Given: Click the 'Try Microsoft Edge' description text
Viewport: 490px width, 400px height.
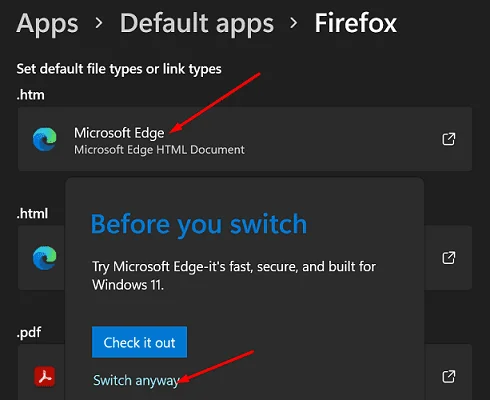Looking at the screenshot, I should click(234, 276).
